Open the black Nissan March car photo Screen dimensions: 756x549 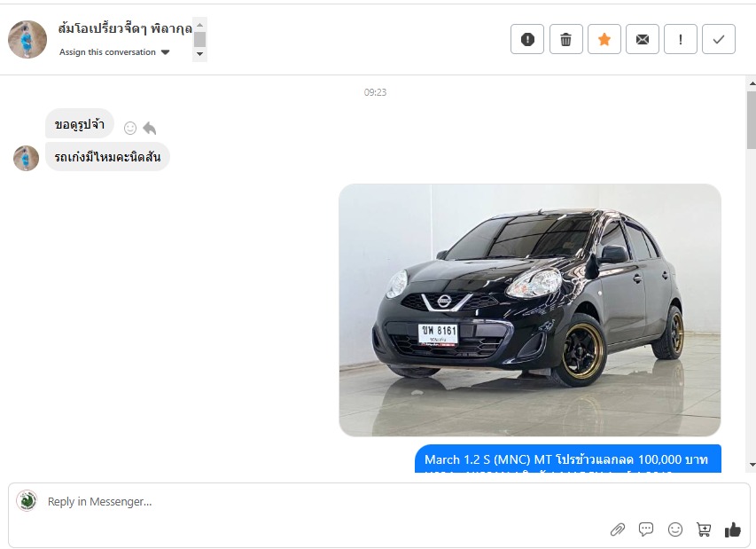coord(530,310)
